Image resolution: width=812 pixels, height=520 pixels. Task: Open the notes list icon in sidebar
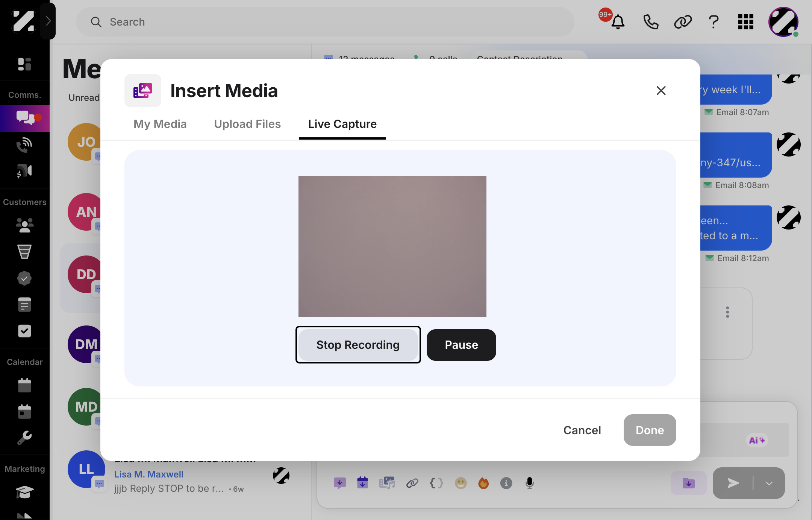[24, 304]
